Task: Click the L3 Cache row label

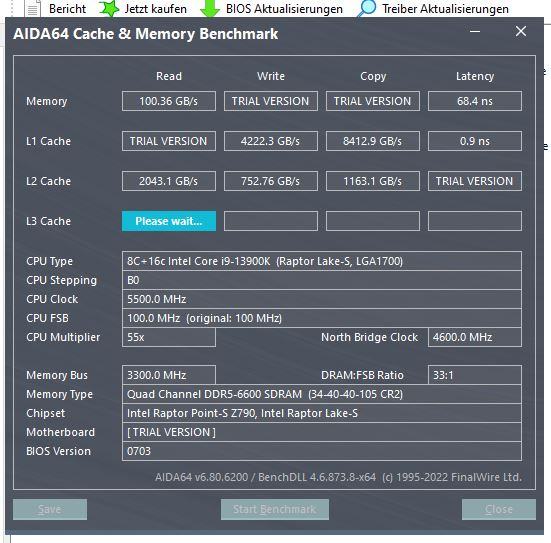Action: (x=48, y=221)
